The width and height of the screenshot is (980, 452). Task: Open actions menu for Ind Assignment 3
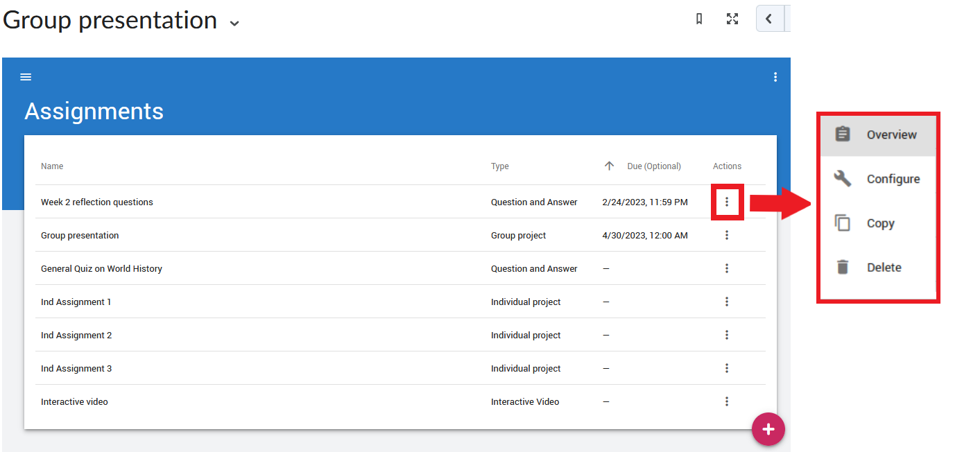(727, 368)
